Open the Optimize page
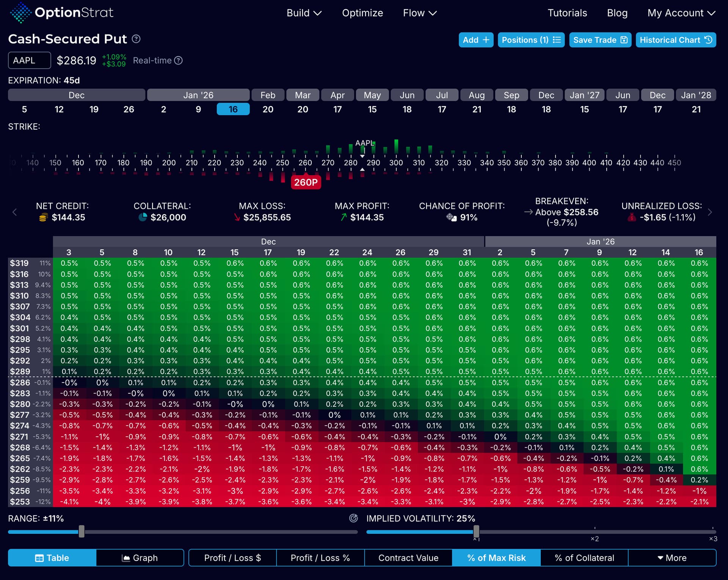Viewport: 728px width, 580px height. pos(362,13)
